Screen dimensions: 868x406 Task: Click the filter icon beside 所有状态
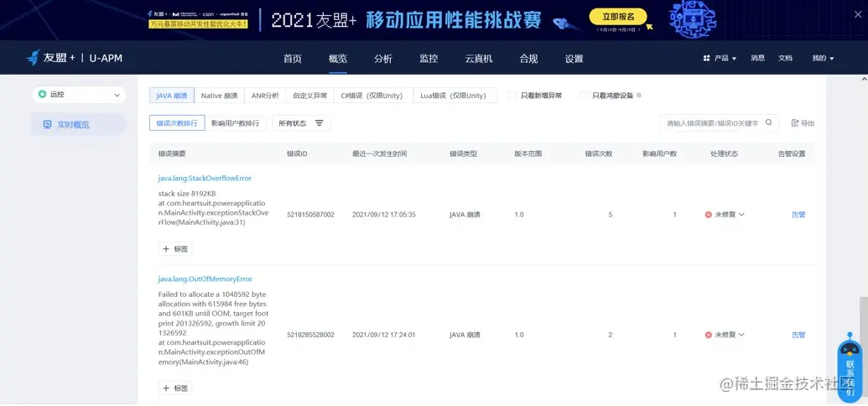click(x=320, y=123)
